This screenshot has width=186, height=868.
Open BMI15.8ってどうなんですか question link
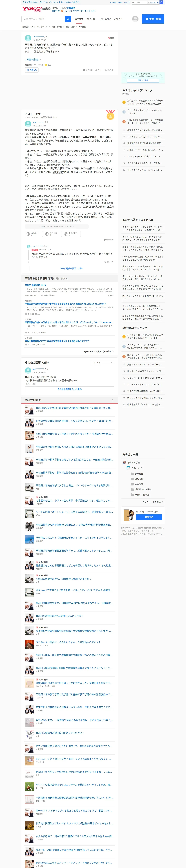[74, 759]
